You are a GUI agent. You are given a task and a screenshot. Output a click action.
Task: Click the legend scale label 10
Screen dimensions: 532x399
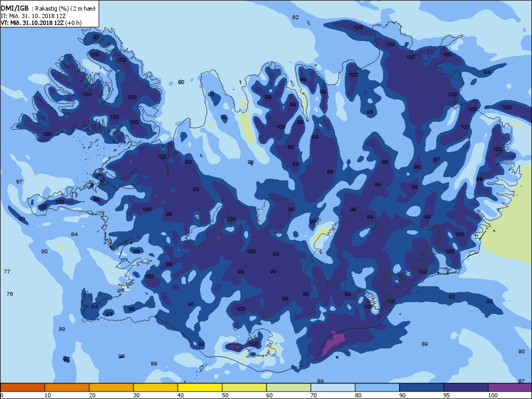click(47, 395)
